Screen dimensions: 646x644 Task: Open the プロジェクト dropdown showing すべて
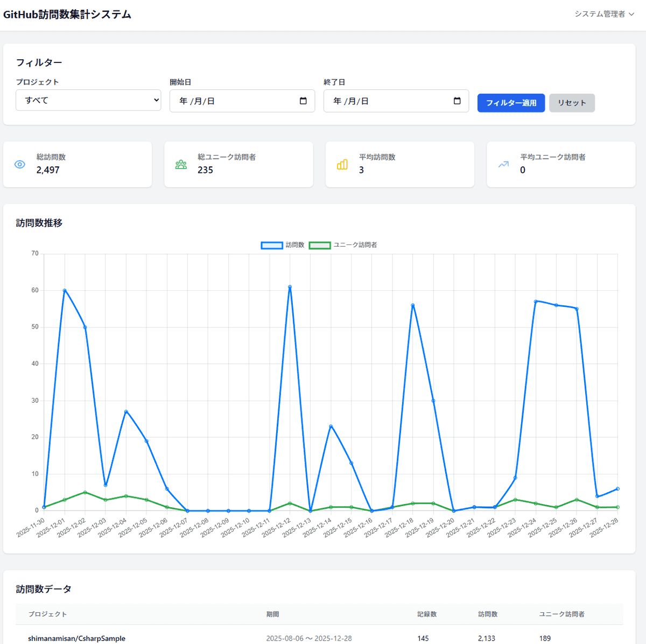(x=88, y=100)
